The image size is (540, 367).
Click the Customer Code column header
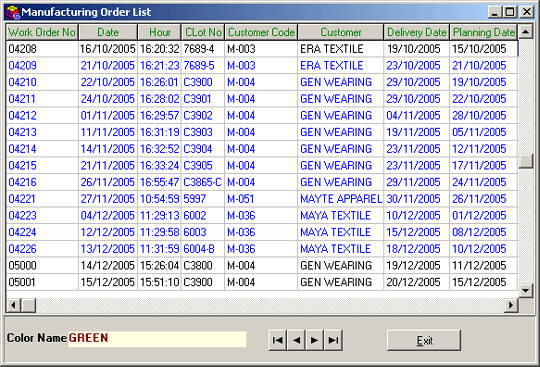pos(261,32)
